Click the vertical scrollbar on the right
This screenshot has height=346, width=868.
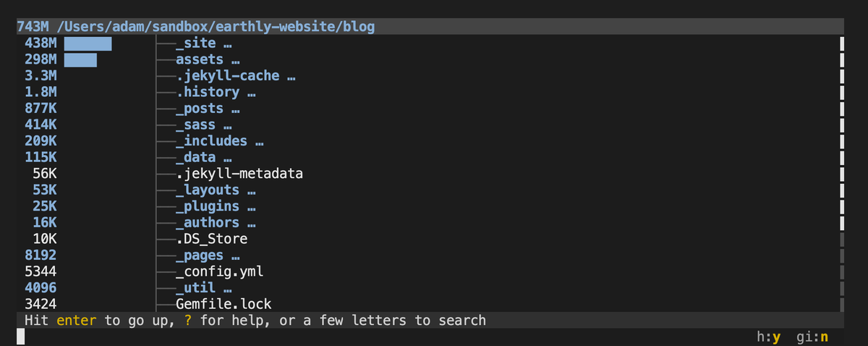(x=842, y=174)
